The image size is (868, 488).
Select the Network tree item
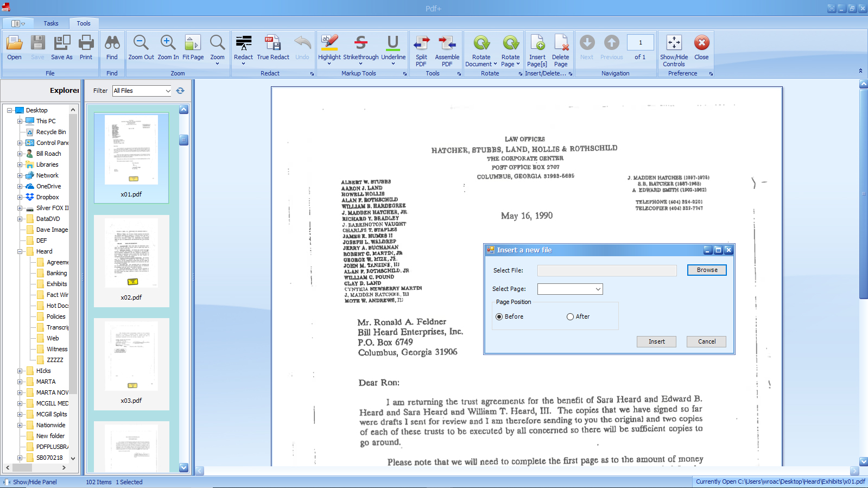point(47,175)
